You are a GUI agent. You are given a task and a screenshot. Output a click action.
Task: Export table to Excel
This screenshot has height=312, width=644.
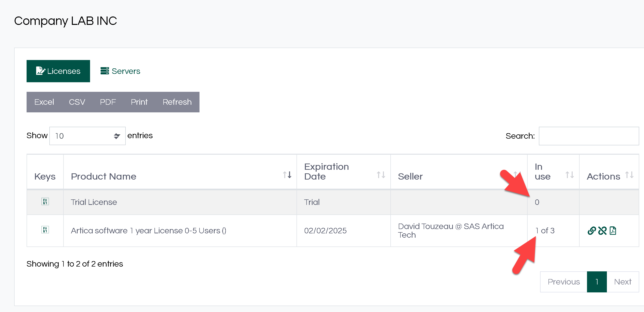44,102
